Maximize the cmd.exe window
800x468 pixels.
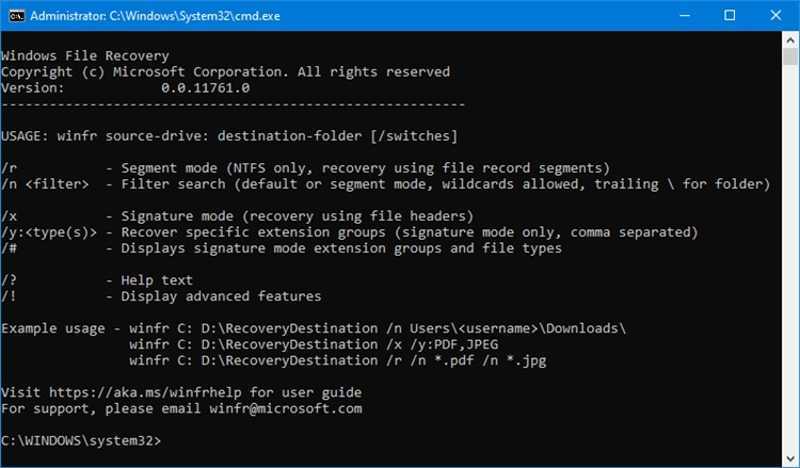pos(730,15)
